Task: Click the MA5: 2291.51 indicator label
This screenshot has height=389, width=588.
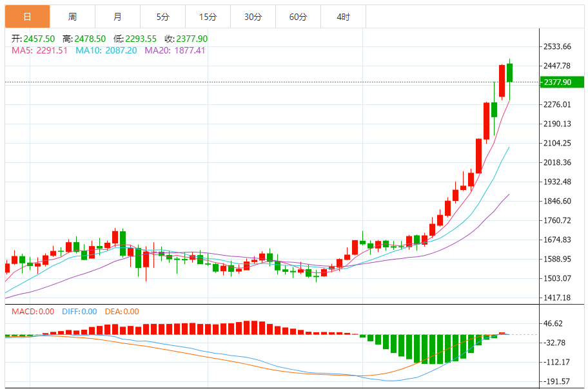Action: point(39,50)
